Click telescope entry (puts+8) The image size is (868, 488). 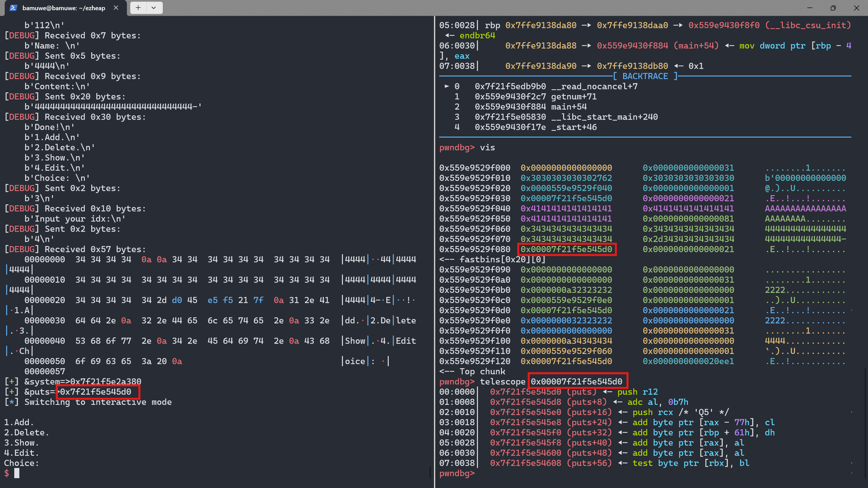click(587, 402)
